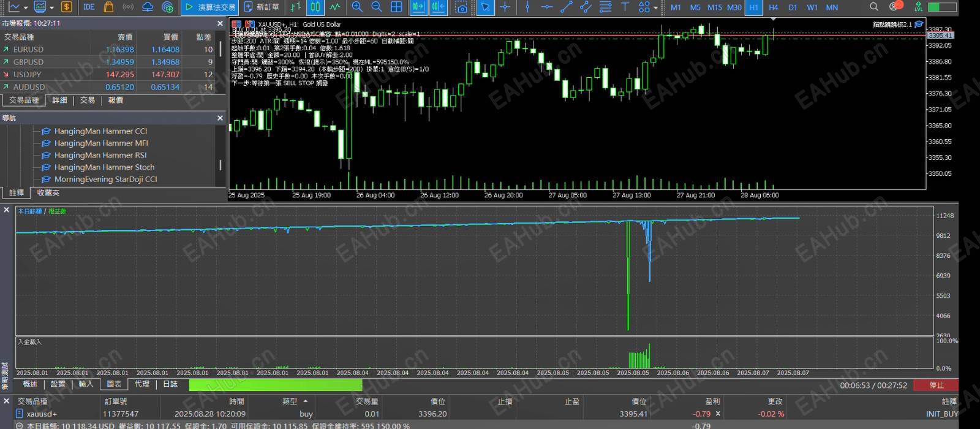Toggle chart auto scroll
This screenshot has height=429, width=980.
418,7
